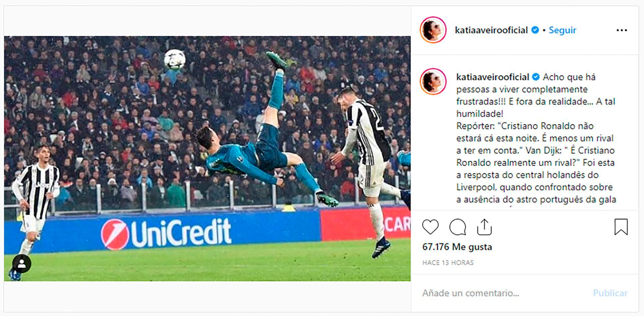Viewport: 644px width, 316px height.
Task: Click the post caption text
Action: point(536,138)
